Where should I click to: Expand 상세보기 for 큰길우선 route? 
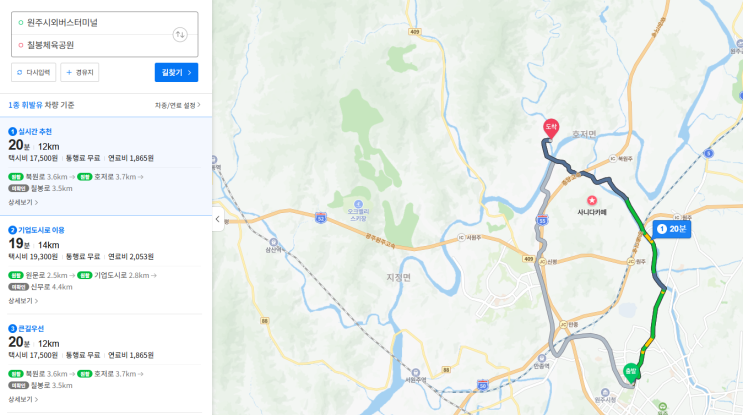(23, 399)
